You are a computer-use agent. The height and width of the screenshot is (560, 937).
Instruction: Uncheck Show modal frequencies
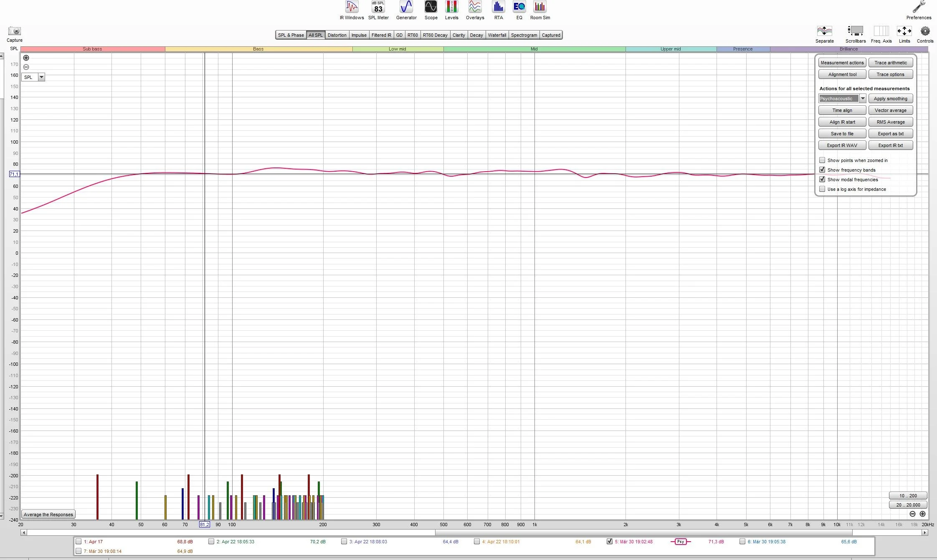(x=822, y=179)
